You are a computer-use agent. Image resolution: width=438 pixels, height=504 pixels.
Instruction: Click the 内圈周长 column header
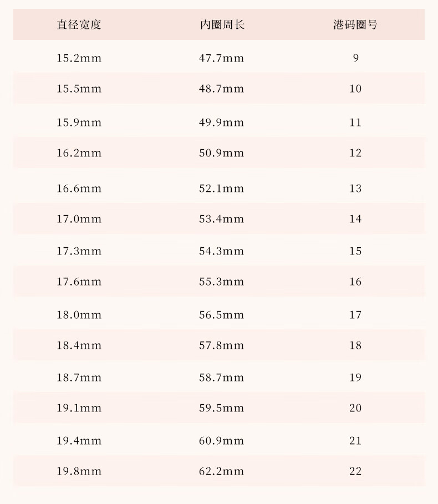point(222,25)
